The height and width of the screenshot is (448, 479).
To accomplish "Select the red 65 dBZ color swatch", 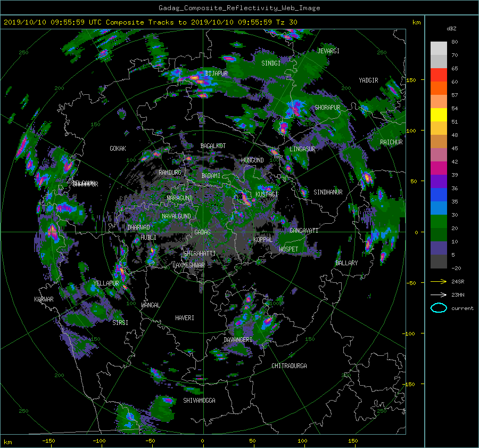I will [x=439, y=75].
